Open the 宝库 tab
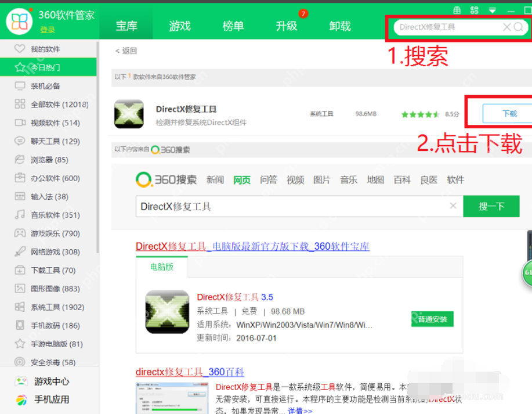 point(126,26)
